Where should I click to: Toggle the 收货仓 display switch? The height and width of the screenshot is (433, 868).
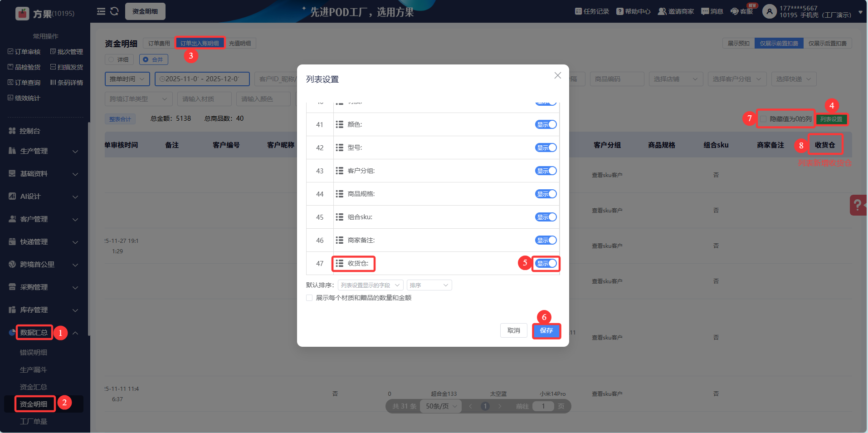click(x=546, y=263)
